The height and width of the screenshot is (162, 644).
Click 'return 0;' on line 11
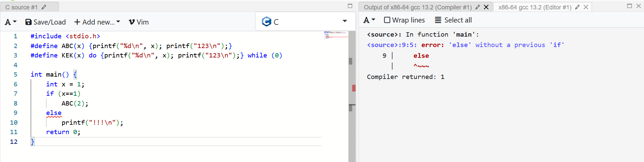point(63,132)
